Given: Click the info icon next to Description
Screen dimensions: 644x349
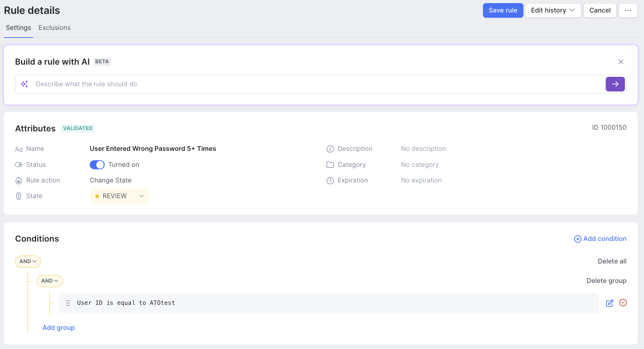Looking at the screenshot, I should (x=330, y=149).
